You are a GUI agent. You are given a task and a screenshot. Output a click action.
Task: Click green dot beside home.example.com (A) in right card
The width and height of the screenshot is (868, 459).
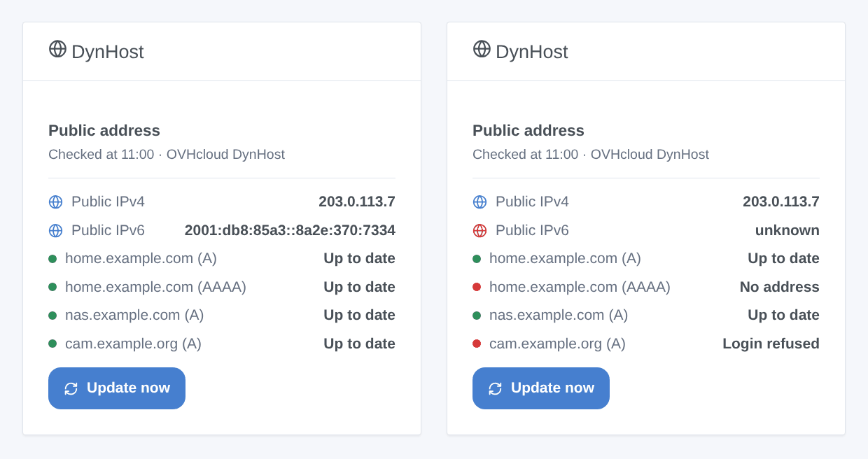coord(477,259)
